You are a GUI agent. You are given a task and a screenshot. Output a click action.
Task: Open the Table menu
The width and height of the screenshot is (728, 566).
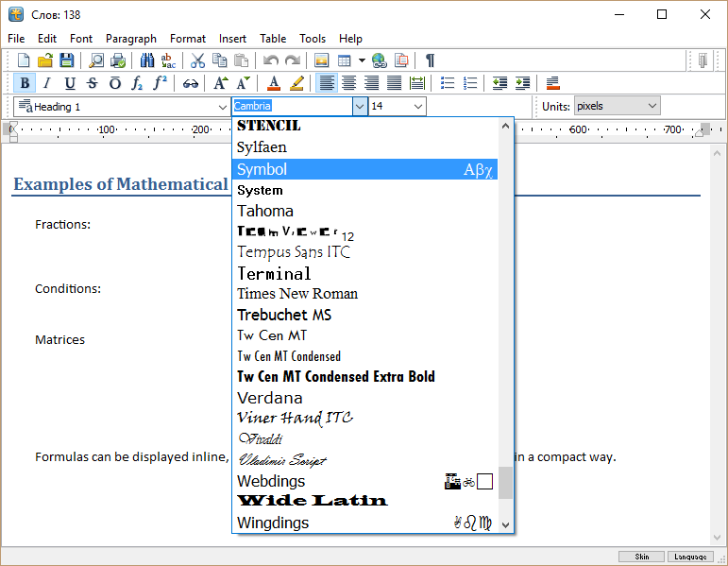(273, 39)
